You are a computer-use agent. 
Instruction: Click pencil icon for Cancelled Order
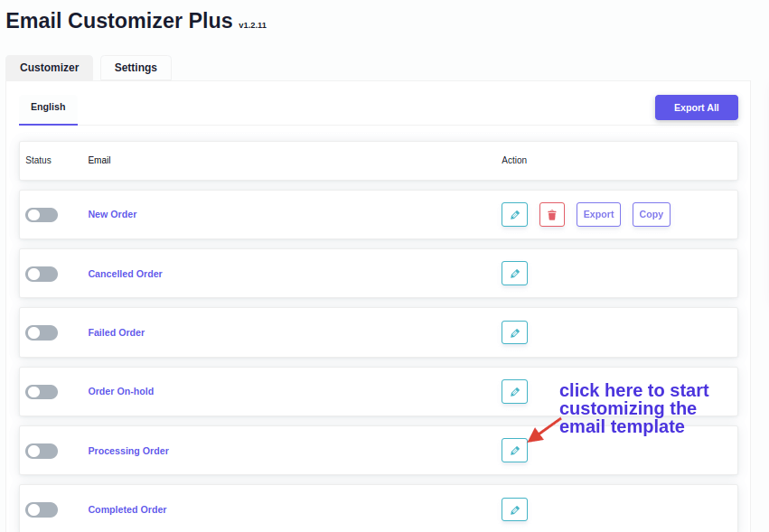pyautogui.click(x=514, y=274)
